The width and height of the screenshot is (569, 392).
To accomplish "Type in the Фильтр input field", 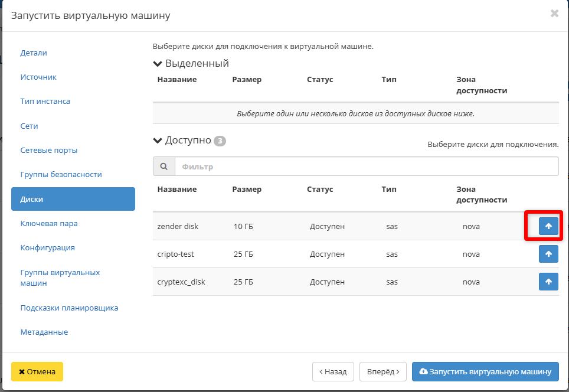I will [366, 166].
